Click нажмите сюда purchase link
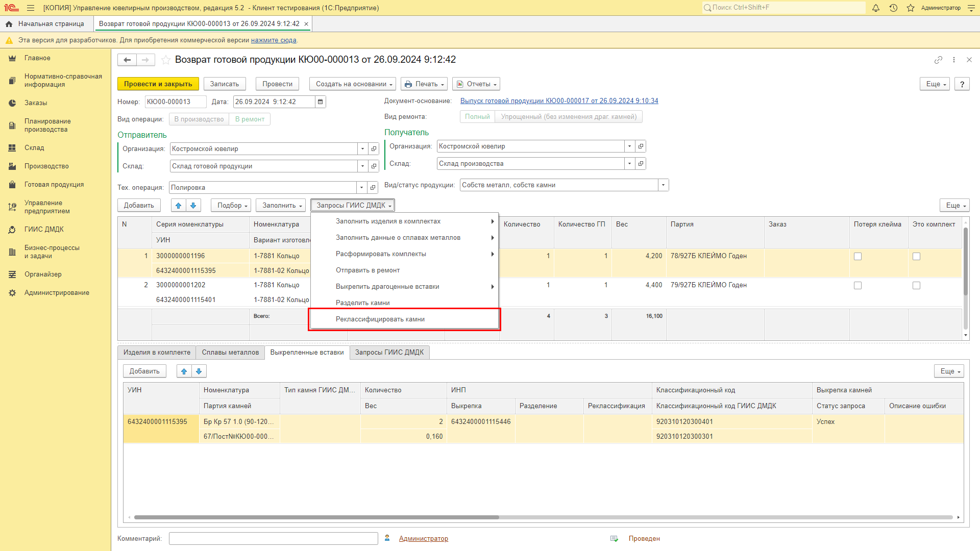The height and width of the screenshot is (551, 980). coord(274,40)
